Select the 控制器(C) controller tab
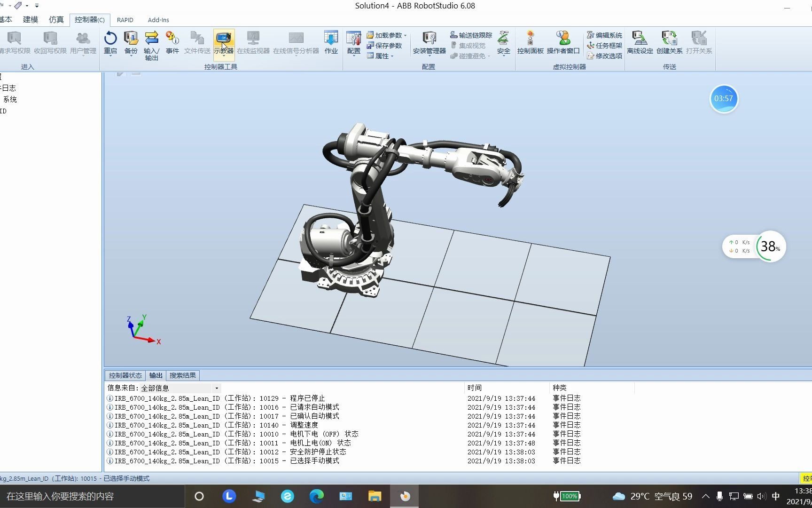Screen dimensions: 812x508 (x=90, y=20)
